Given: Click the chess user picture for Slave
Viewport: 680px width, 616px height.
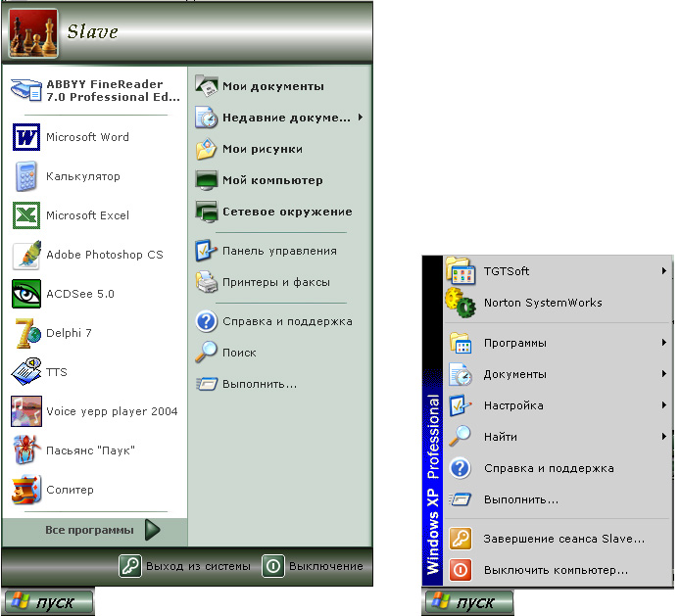Looking at the screenshot, I should point(33,33).
